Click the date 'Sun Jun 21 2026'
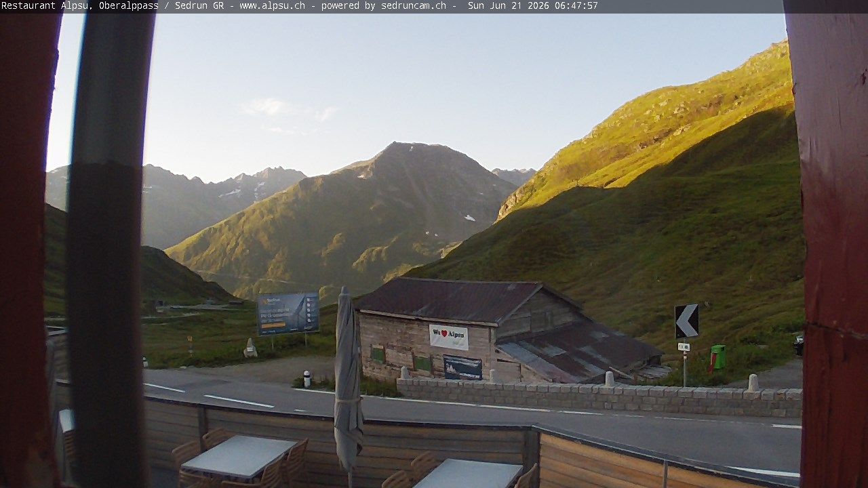 point(509,5)
